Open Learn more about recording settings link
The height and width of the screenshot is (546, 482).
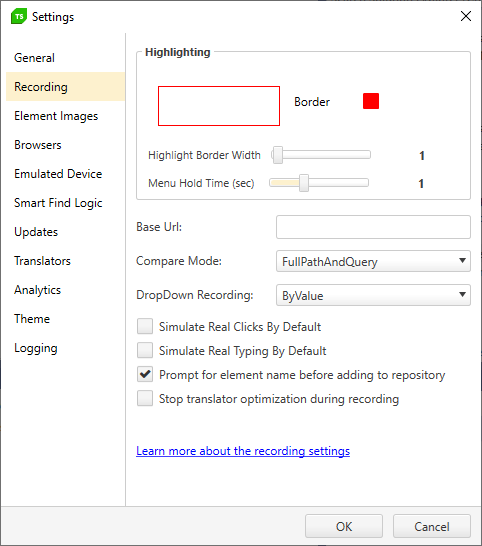243,451
